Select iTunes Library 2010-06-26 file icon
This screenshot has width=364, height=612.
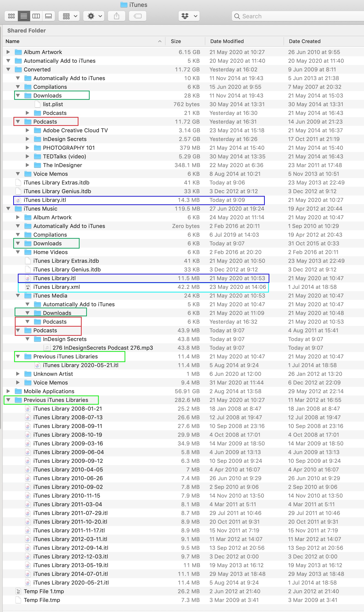click(28, 479)
